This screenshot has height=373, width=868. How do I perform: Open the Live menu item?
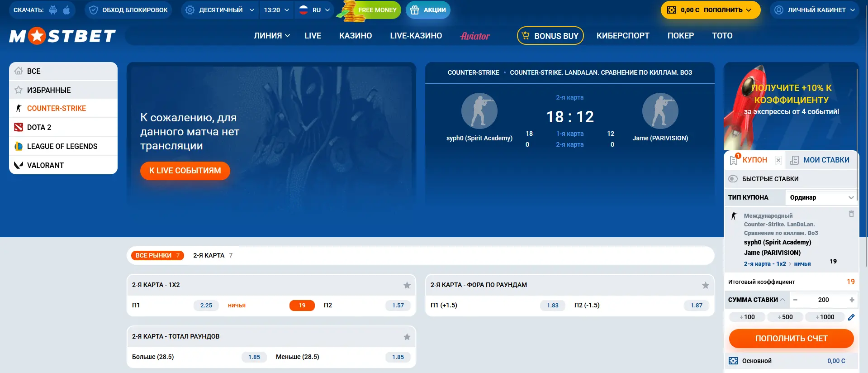point(313,36)
